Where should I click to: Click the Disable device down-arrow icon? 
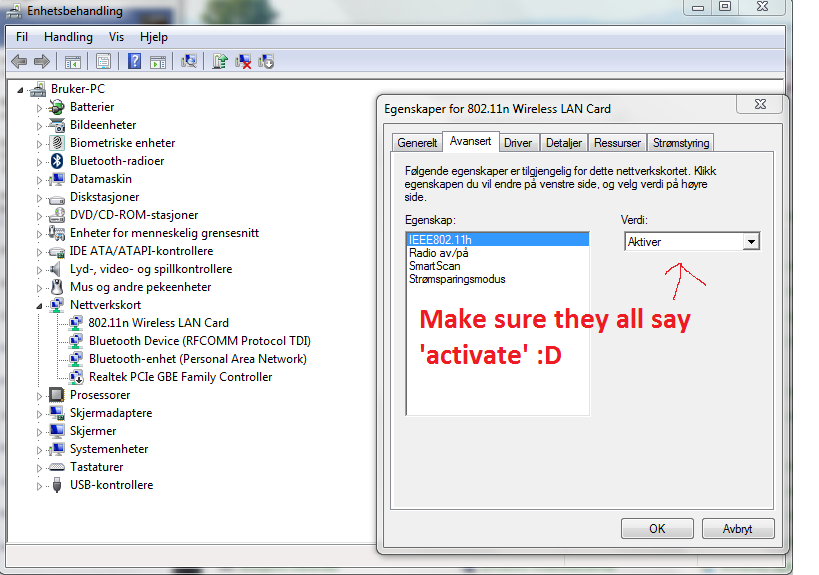click(x=266, y=61)
